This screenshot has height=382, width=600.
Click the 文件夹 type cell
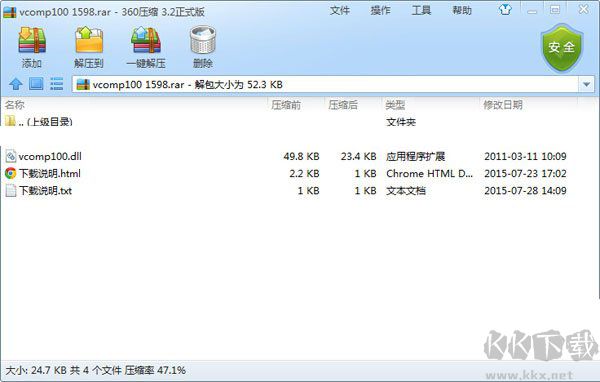401,122
